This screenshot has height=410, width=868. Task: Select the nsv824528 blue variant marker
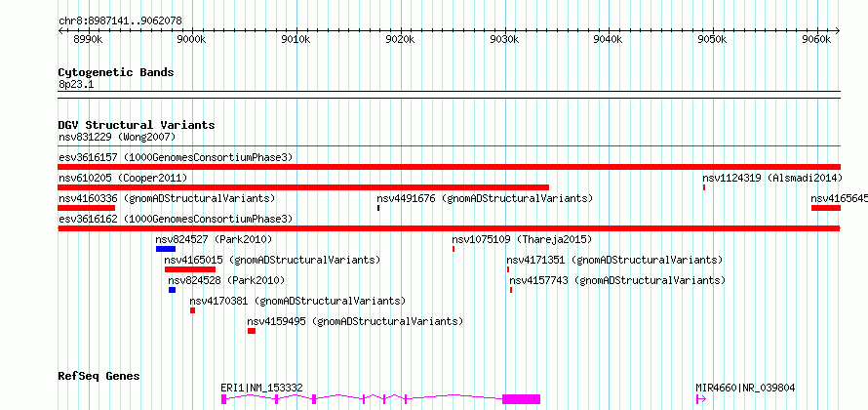pos(173,290)
